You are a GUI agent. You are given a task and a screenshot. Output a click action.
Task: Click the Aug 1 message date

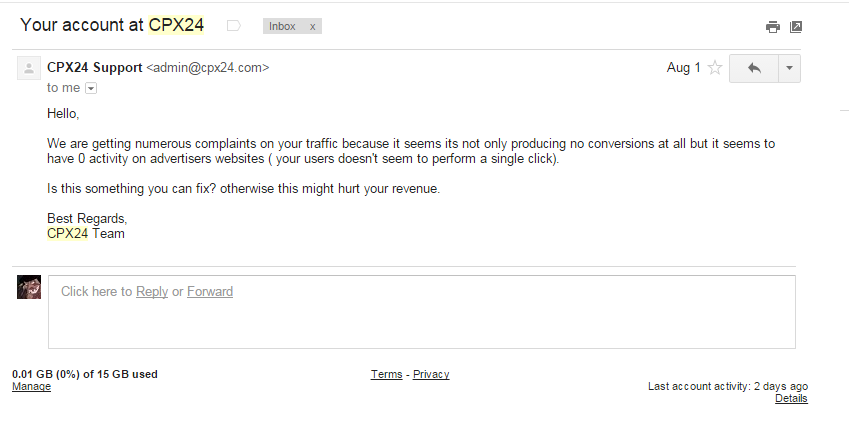pyautogui.click(x=683, y=68)
